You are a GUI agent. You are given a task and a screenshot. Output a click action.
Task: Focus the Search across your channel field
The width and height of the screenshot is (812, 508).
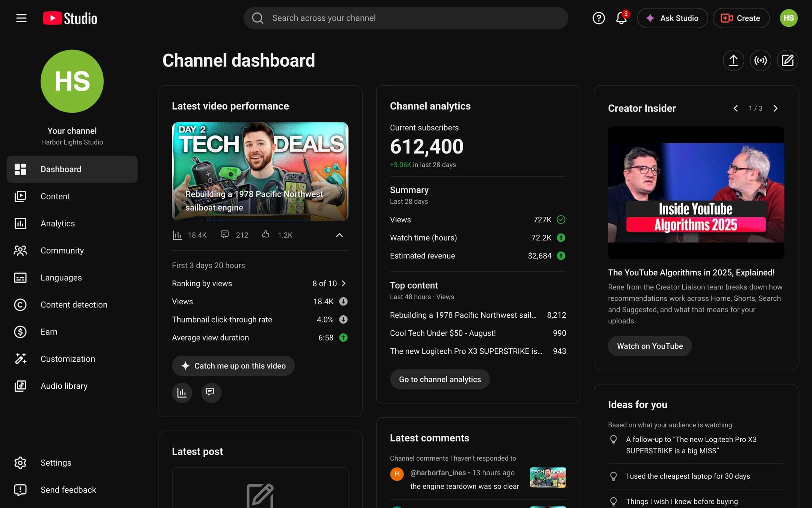406,18
